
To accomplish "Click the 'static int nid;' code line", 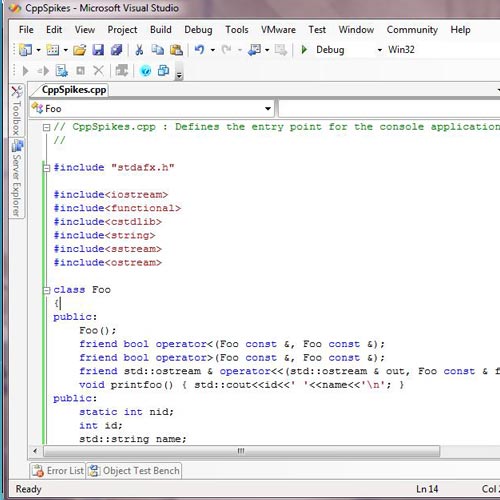I will 126,412.
